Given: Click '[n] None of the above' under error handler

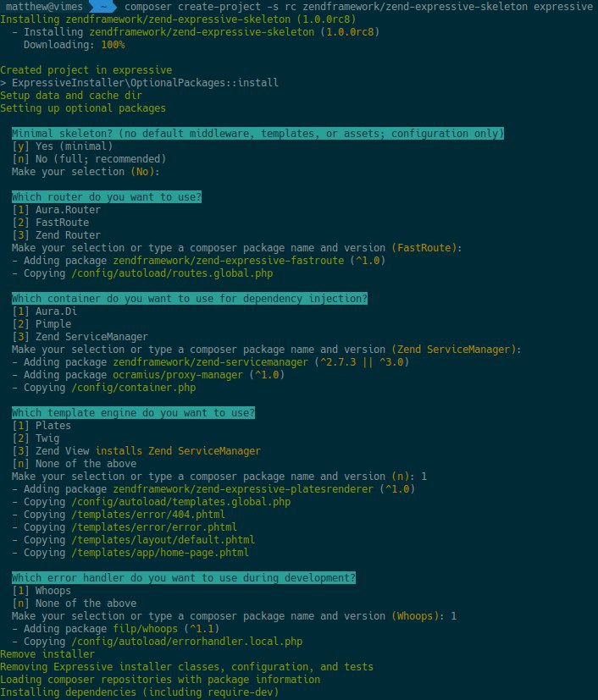Looking at the screenshot, I should (x=75, y=604).
